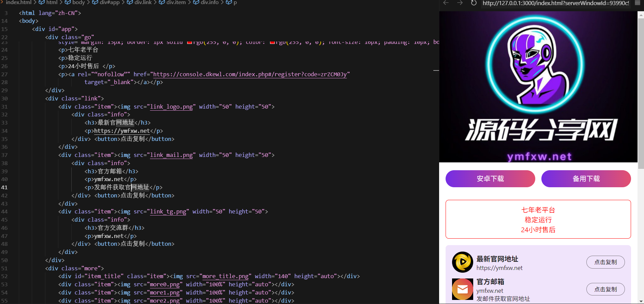Click the browser preview forward arrow
Image resolution: width=644 pixels, height=304 pixels.
tap(460, 3)
